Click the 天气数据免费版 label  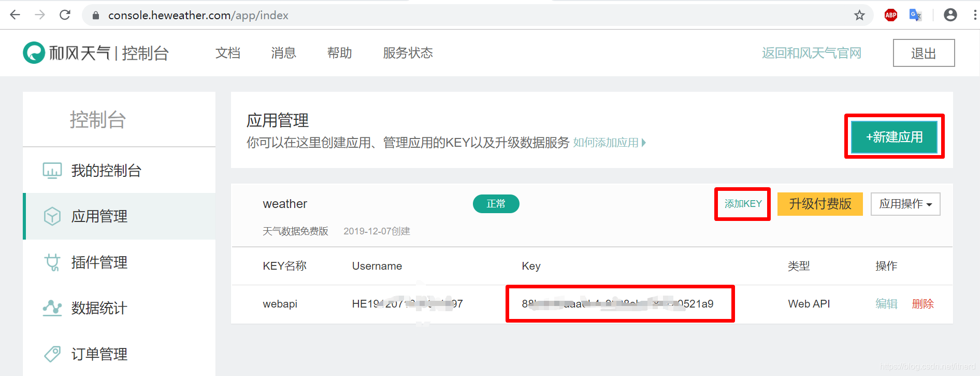pos(295,231)
